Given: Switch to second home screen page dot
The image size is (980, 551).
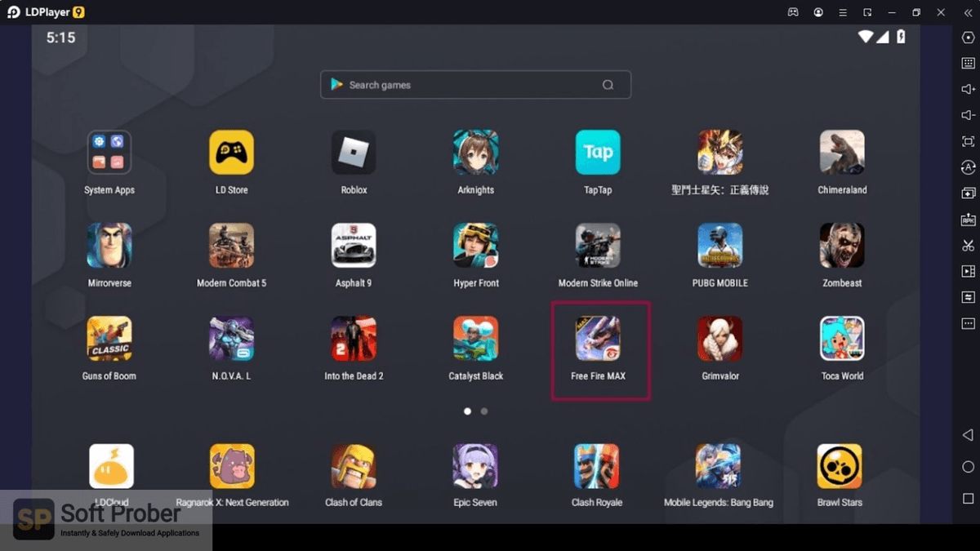Looking at the screenshot, I should tap(484, 411).
